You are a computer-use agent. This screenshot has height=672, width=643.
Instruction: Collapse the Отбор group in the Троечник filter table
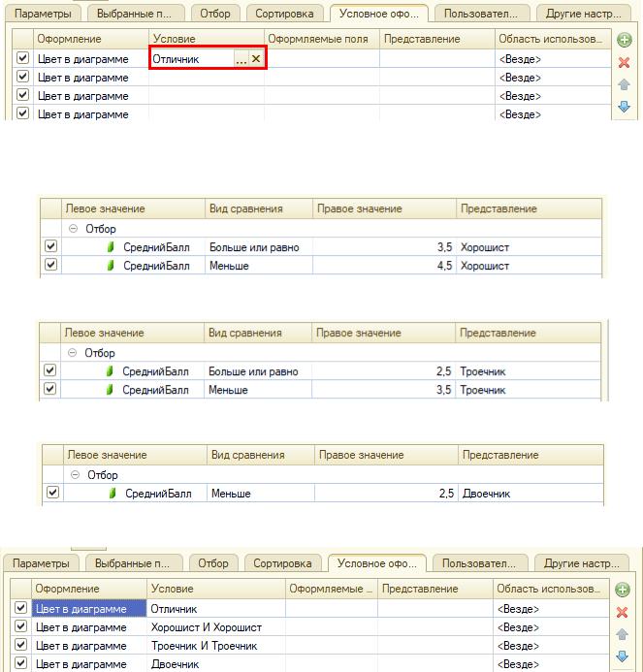pos(74,353)
